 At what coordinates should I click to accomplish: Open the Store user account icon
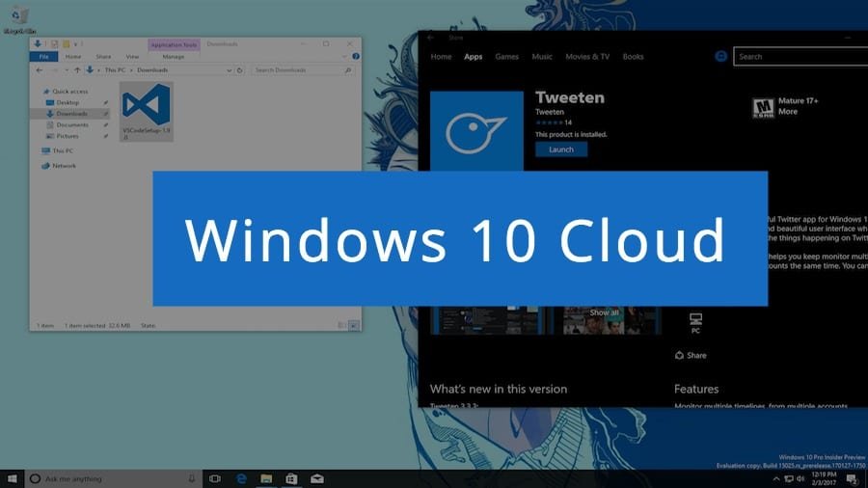click(x=720, y=57)
